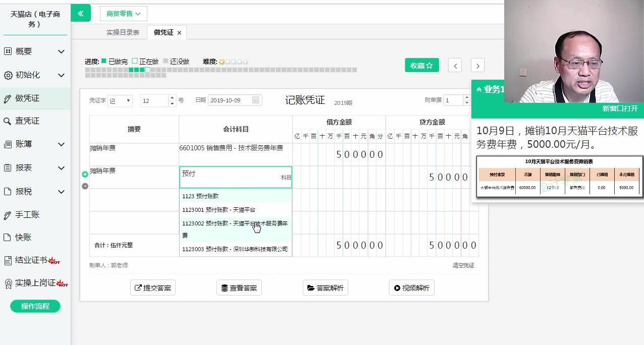Click the 提交答案 submit answer button
This screenshot has height=345, width=644.
pos(153,287)
